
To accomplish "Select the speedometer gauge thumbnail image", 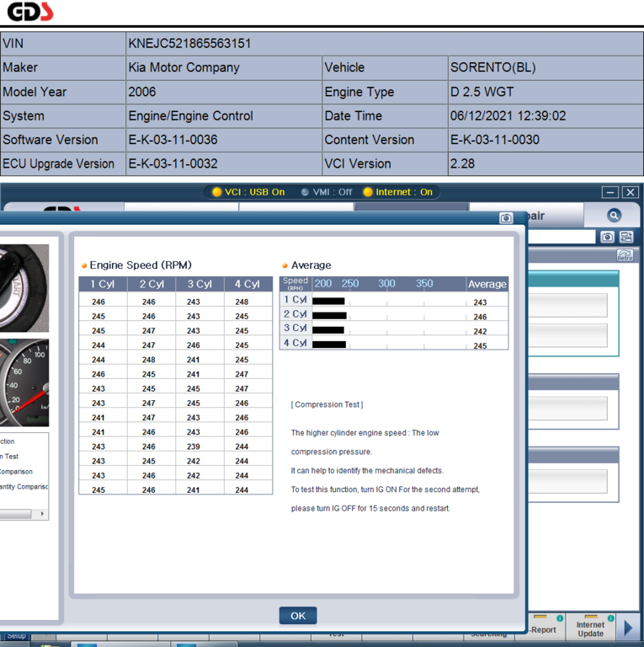I will pyautogui.click(x=24, y=382).
